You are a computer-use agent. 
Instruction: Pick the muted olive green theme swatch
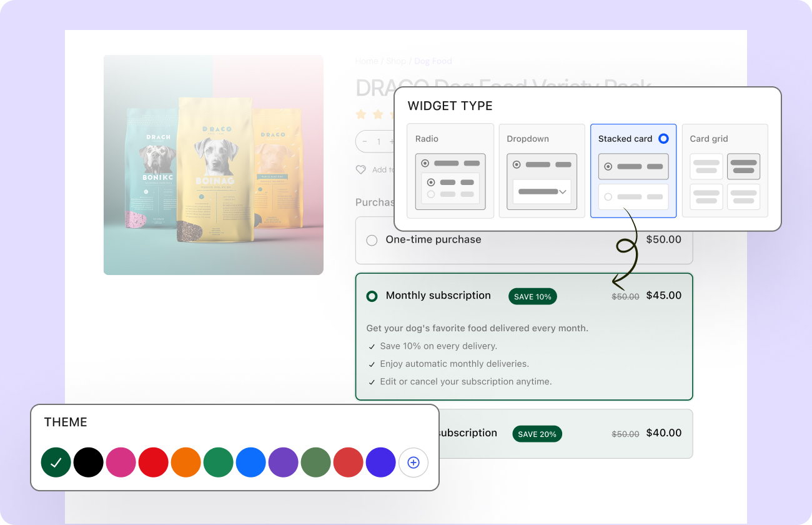pos(315,462)
